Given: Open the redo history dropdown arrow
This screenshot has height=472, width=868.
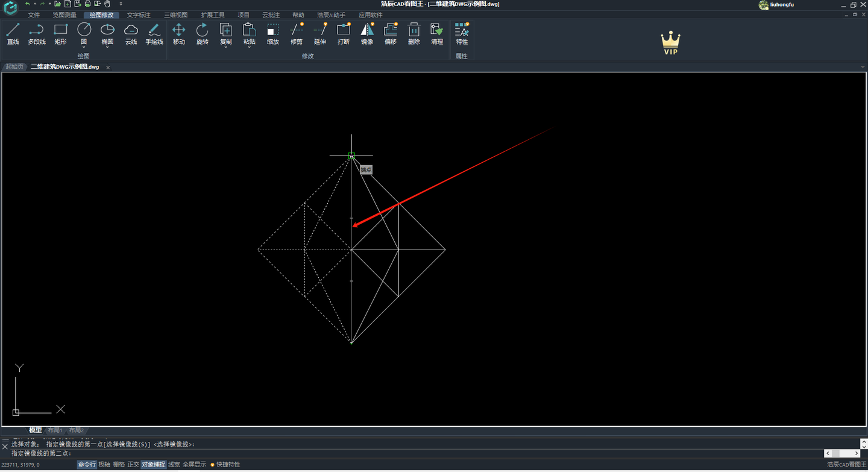Looking at the screenshot, I should [49, 4].
